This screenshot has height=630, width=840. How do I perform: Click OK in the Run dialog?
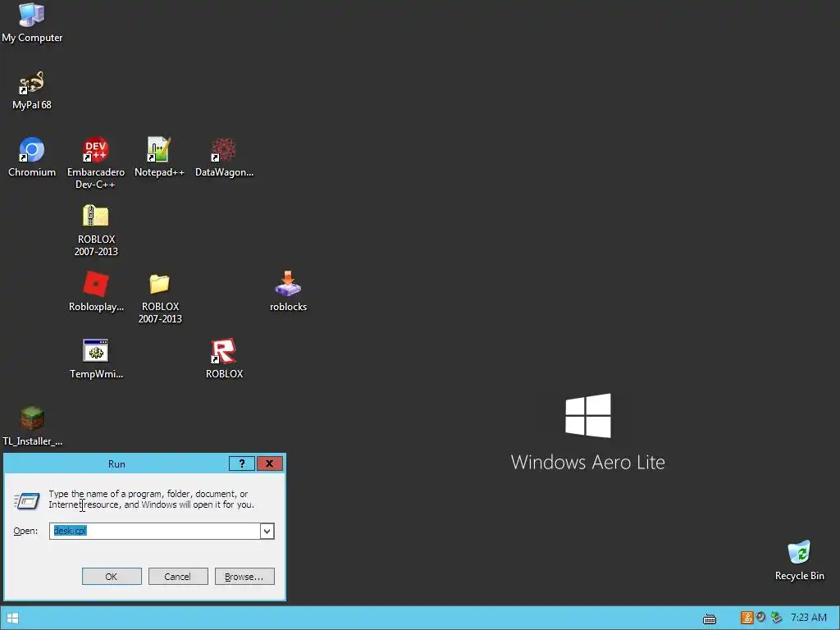[112, 577]
